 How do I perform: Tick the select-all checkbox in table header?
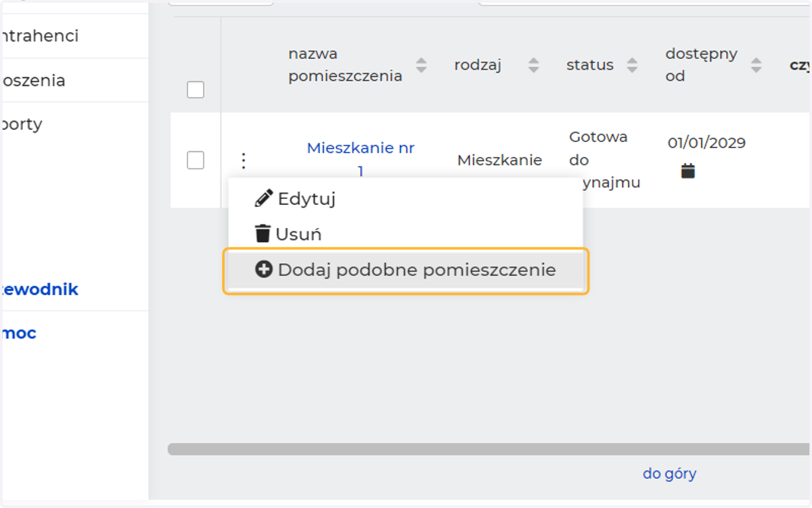tap(196, 89)
